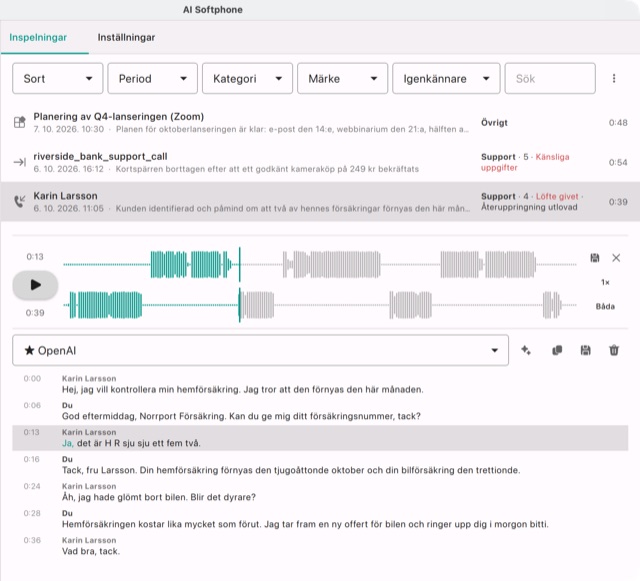Click the incoming call icon beside Karin Larsson
Screen dimensions: 640x581
click(20, 202)
